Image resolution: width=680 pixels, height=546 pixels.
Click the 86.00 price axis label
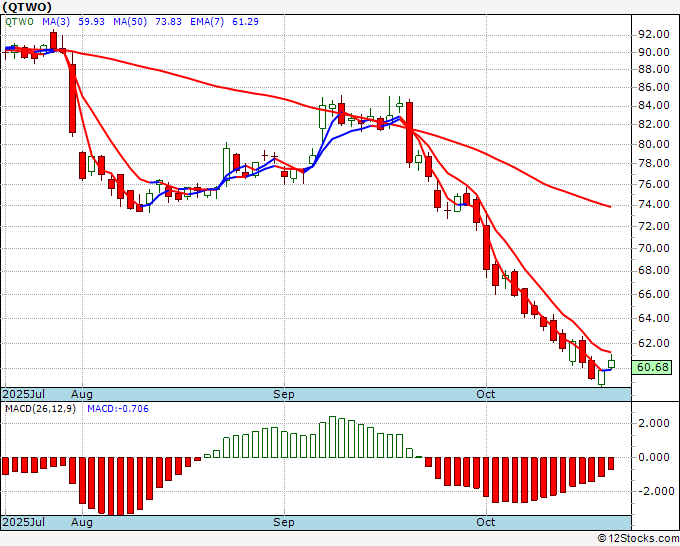pos(654,87)
